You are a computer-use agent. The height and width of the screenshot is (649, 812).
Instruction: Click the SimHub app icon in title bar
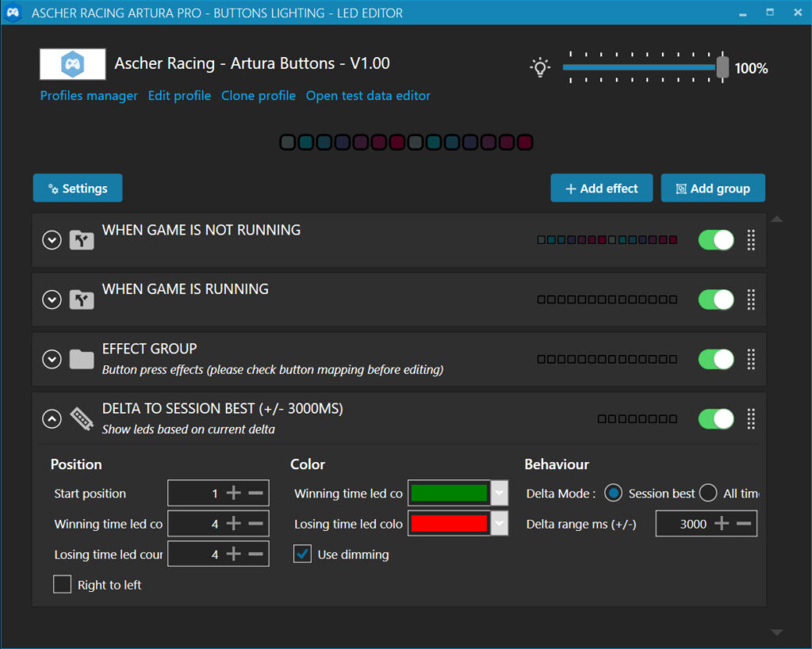13,13
